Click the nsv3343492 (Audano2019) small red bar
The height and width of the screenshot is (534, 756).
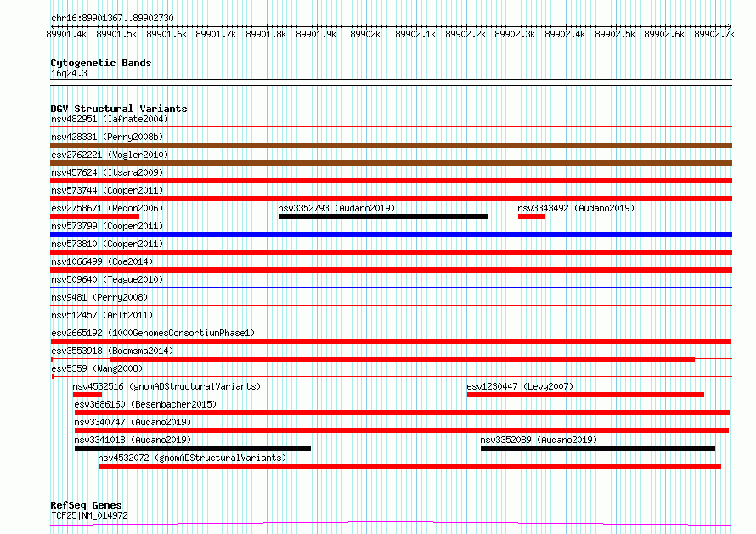click(x=531, y=216)
